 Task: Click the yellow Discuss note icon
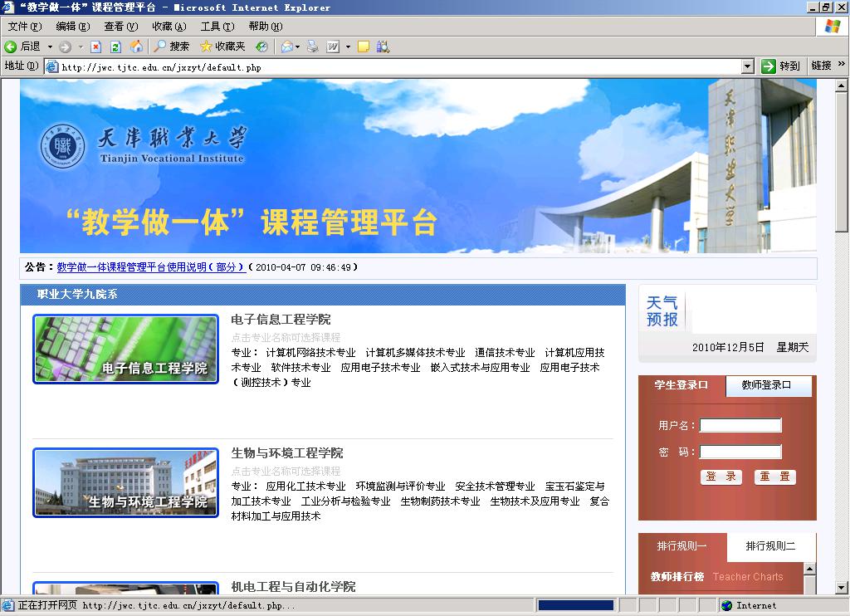pyautogui.click(x=364, y=46)
